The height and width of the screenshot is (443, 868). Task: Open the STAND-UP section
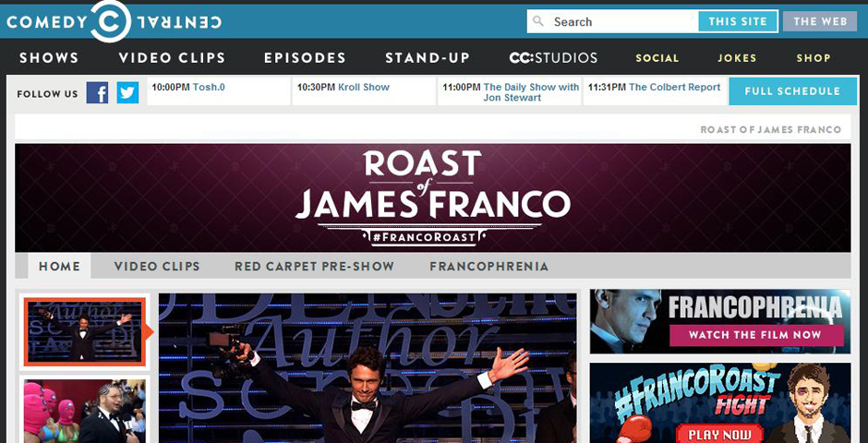click(x=428, y=58)
